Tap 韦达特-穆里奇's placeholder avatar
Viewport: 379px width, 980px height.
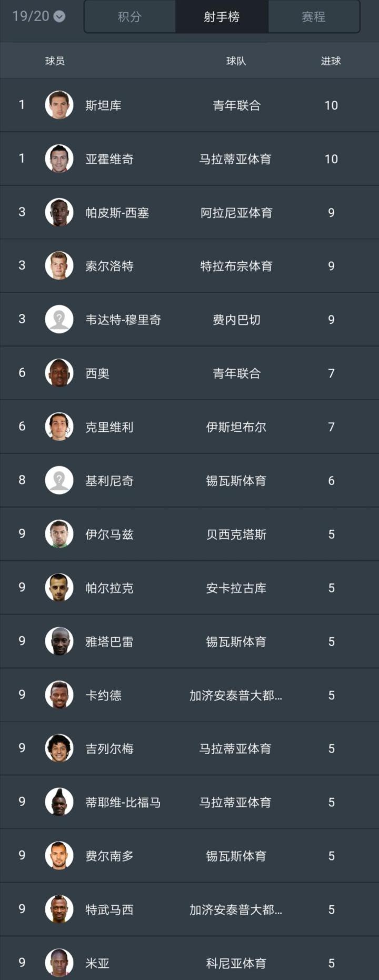point(59,320)
